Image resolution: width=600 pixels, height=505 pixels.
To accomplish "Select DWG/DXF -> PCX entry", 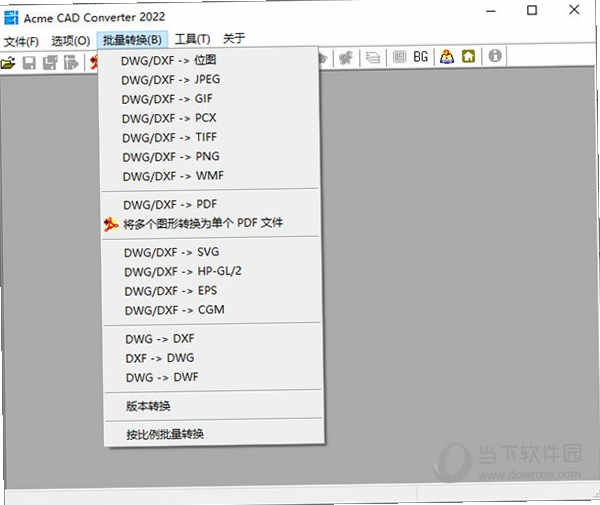I will [209, 118].
